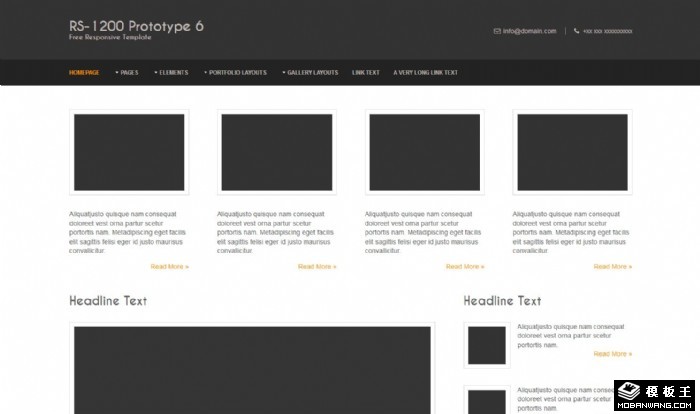Click Read More under the first column
The width and height of the screenshot is (700, 414).
pos(169,267)
